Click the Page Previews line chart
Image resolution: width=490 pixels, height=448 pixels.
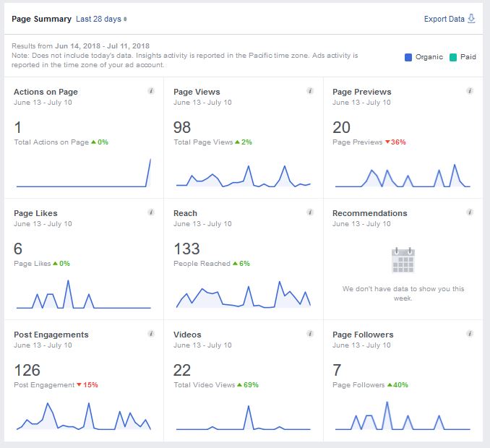(x=403, y=176)
